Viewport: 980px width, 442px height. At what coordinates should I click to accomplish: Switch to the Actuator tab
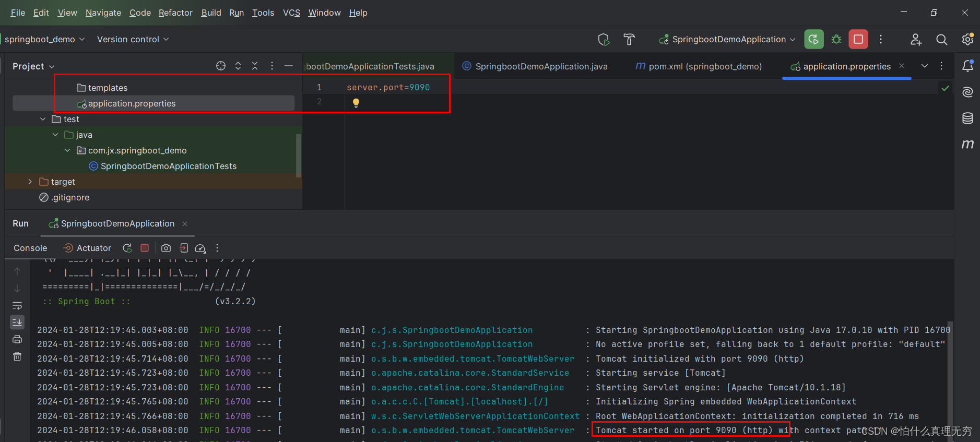(88, 248)
